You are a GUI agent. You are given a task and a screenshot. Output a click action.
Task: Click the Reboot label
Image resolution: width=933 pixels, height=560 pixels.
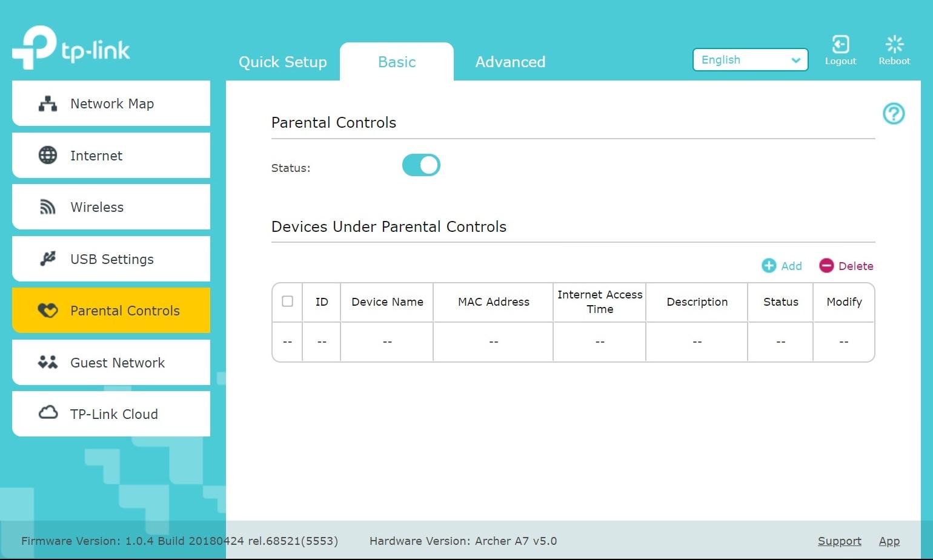(x=894, y=61)
